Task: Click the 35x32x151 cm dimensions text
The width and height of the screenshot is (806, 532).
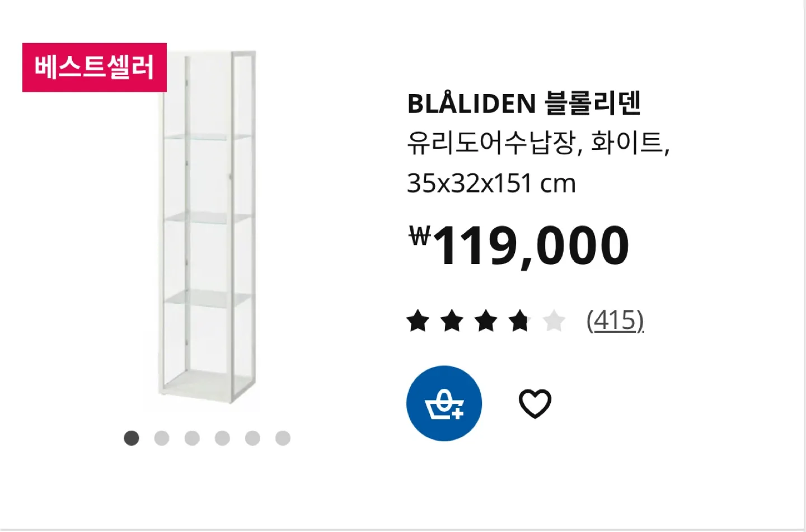Action: pyautogui.click(x=491, y=183)
